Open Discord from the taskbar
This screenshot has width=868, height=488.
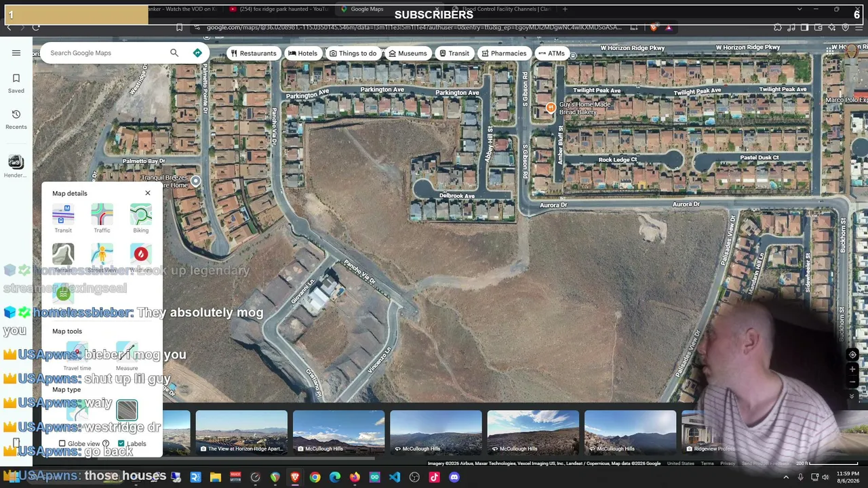[454, 477]
